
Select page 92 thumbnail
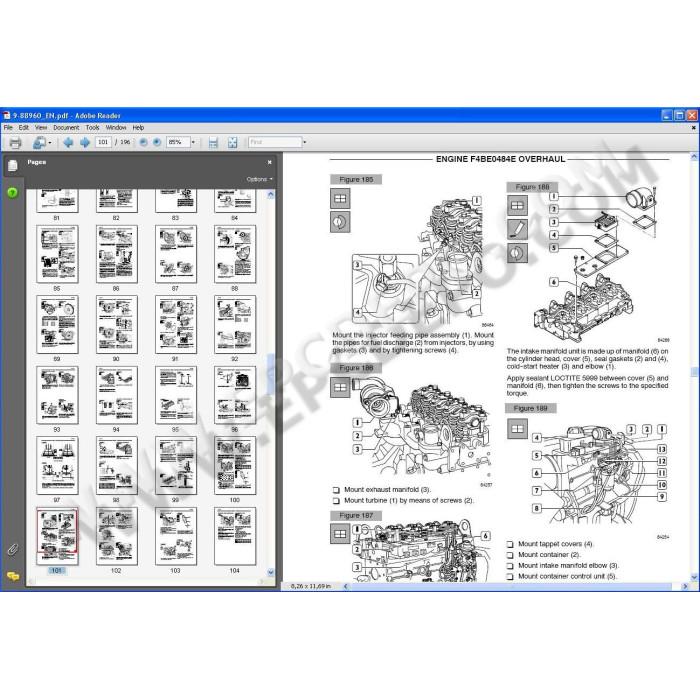[235, 325]
